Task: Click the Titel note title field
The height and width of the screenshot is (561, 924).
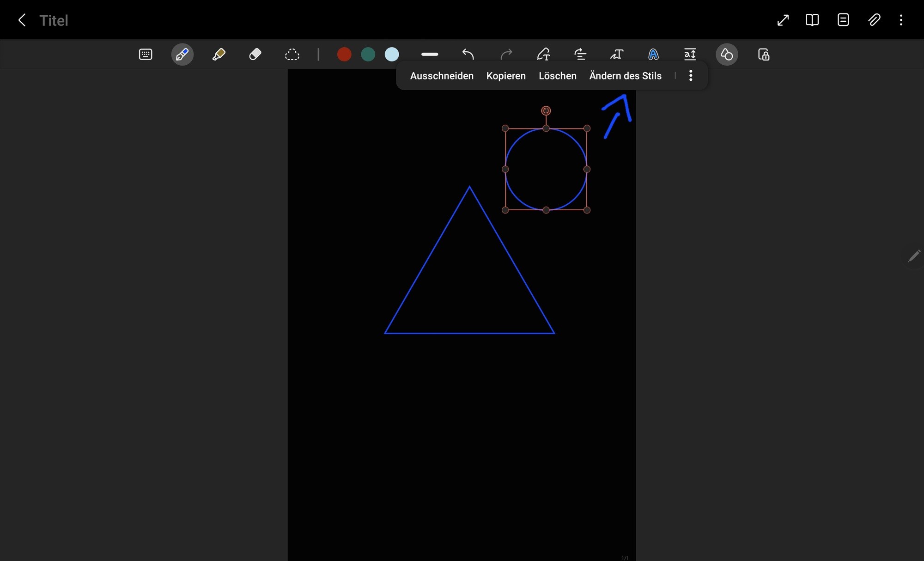Action: [54, 20]
